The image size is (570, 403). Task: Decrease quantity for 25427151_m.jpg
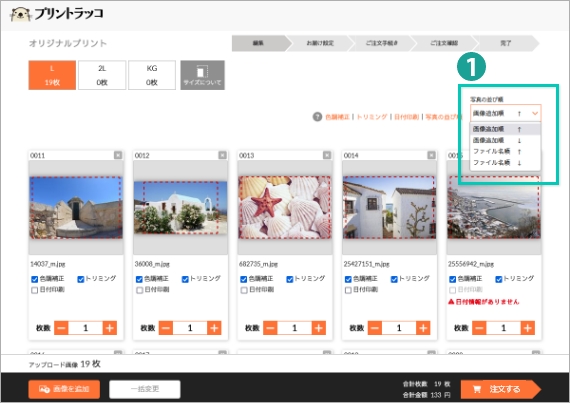(375, 328)
